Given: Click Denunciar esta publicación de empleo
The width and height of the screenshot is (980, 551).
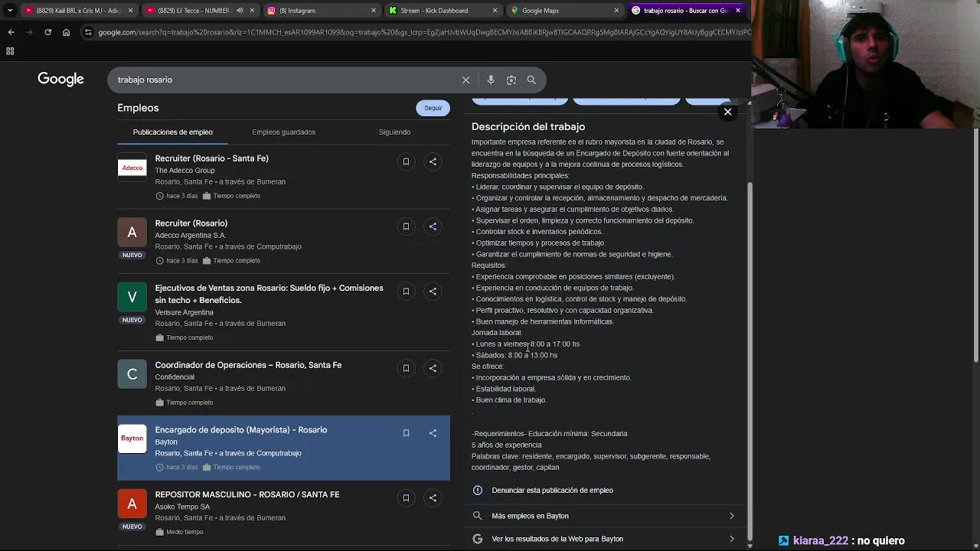Looking at the screenshot, I should click(552, 491).
